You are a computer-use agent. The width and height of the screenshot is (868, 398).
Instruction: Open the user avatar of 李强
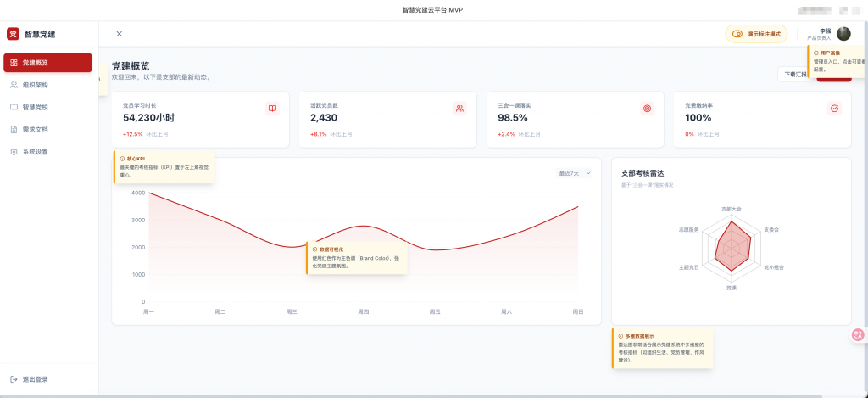tap(843, 34)
